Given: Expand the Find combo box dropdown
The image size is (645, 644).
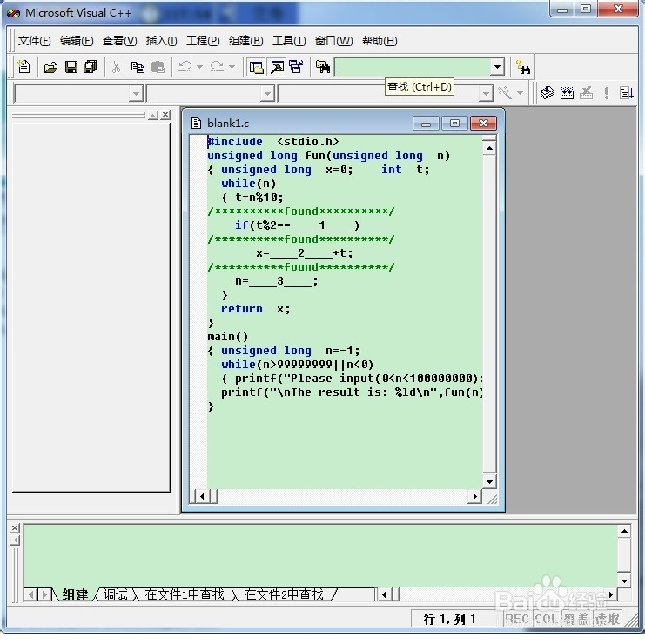Looking at the screenshot, I should coord(497,67).
